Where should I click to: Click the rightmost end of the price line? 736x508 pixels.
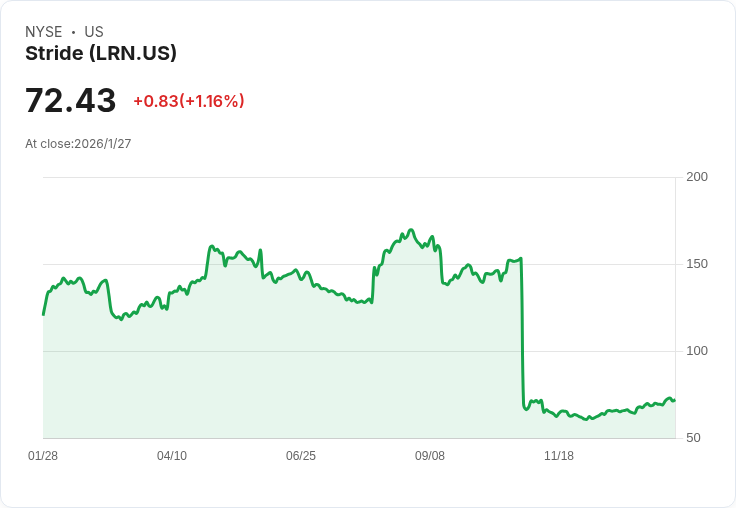pyautogui.click(x=674, y=400)
